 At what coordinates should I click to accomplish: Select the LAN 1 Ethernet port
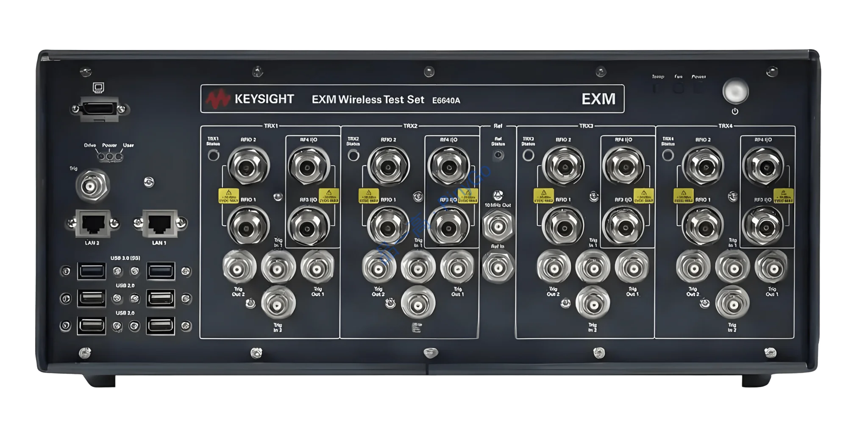[x=159, y=223]
